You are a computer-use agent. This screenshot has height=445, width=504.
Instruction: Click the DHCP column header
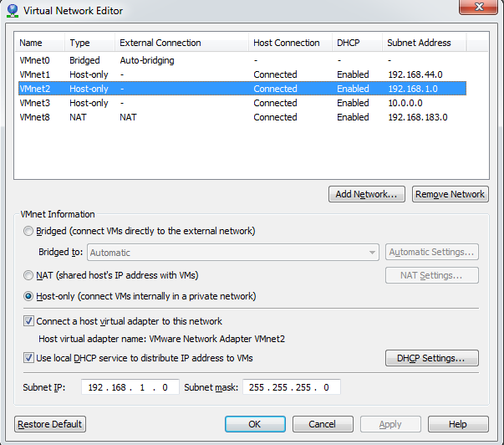(357, 43)
